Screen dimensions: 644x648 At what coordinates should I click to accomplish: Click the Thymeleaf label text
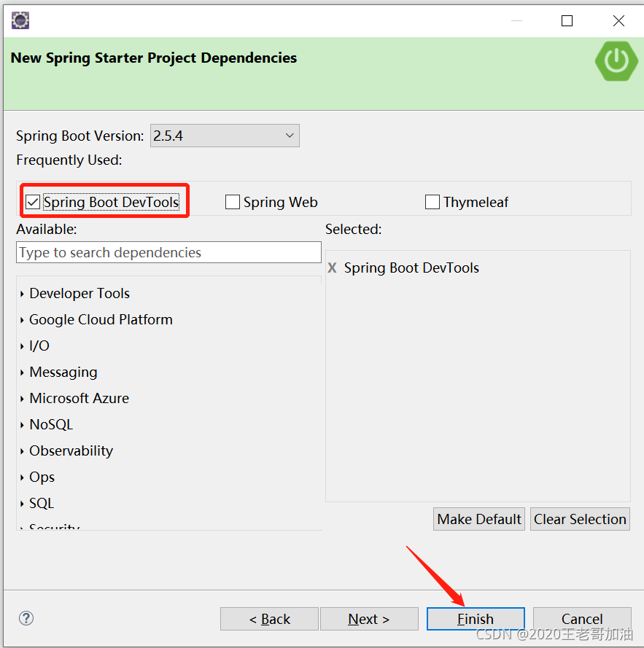[x=476, y=202]
